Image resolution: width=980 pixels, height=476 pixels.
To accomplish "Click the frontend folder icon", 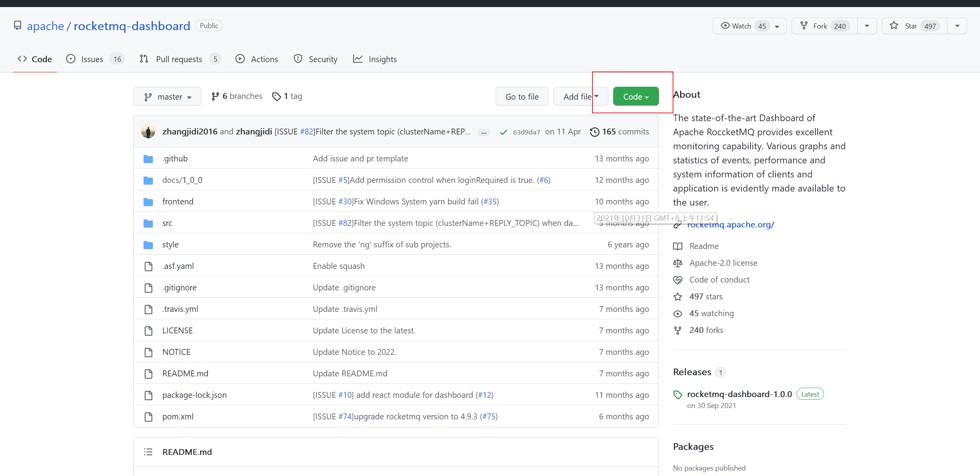I will click(x=148, y=202).
